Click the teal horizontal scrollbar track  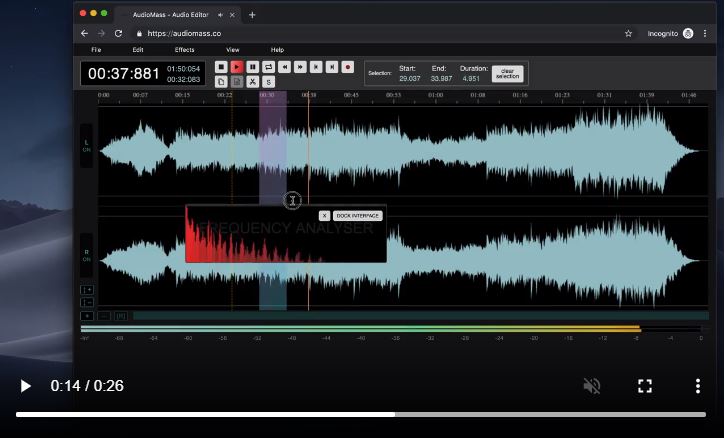[421, 316]
